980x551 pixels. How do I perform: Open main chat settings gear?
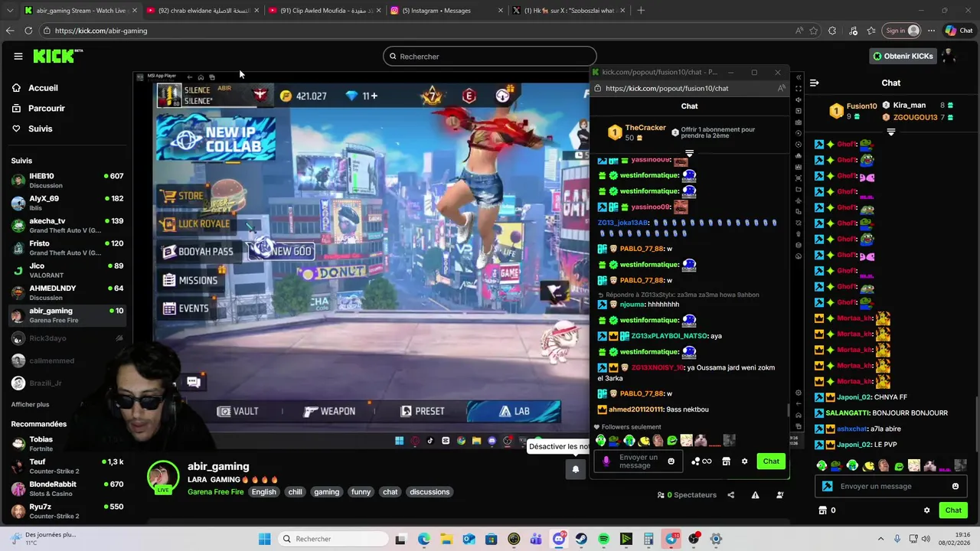click(x=926, y=510)
